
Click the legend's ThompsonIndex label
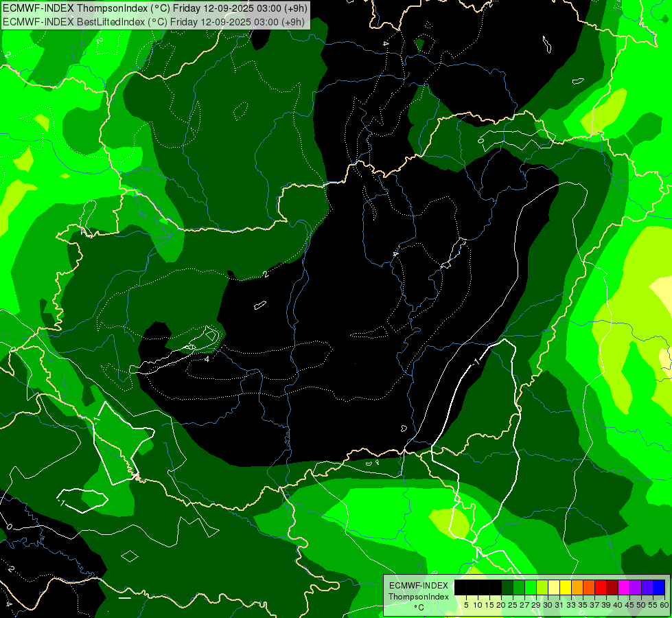(419, 597)
